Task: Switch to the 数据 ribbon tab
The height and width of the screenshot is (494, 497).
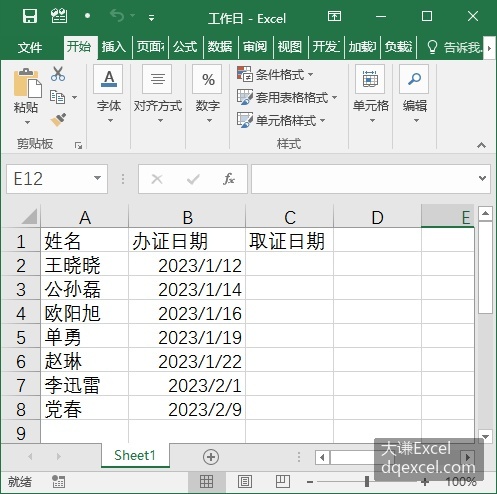Action: coord(220,47)
